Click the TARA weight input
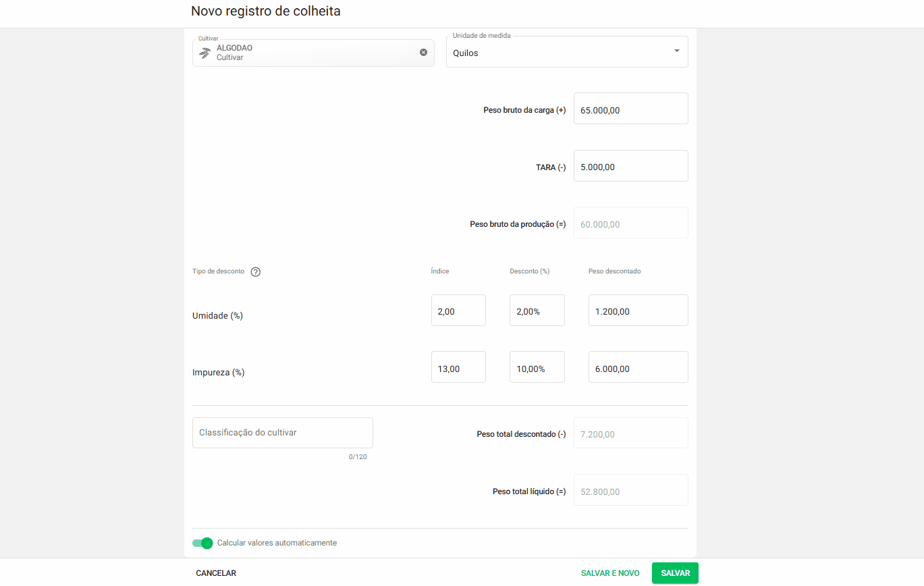This screenshot has height=586, width=924. pos(630,167)
